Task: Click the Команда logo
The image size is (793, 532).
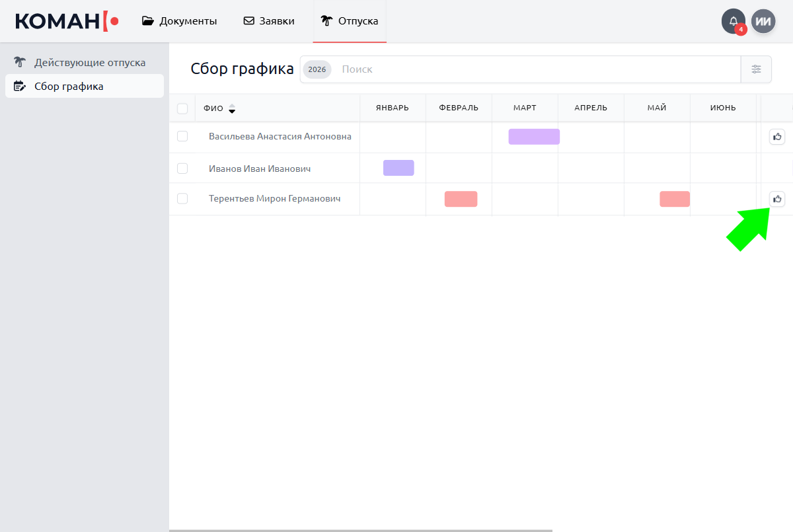Action: click(67, 21)
